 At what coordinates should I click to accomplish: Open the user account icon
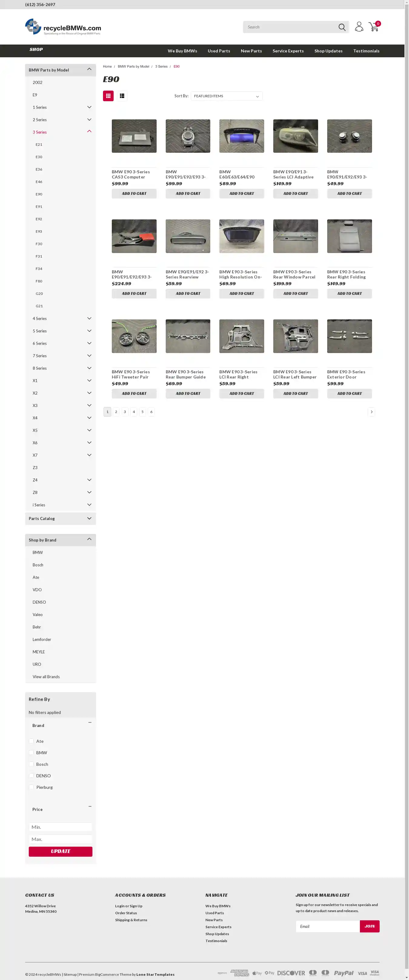click(x=359, y=27)
